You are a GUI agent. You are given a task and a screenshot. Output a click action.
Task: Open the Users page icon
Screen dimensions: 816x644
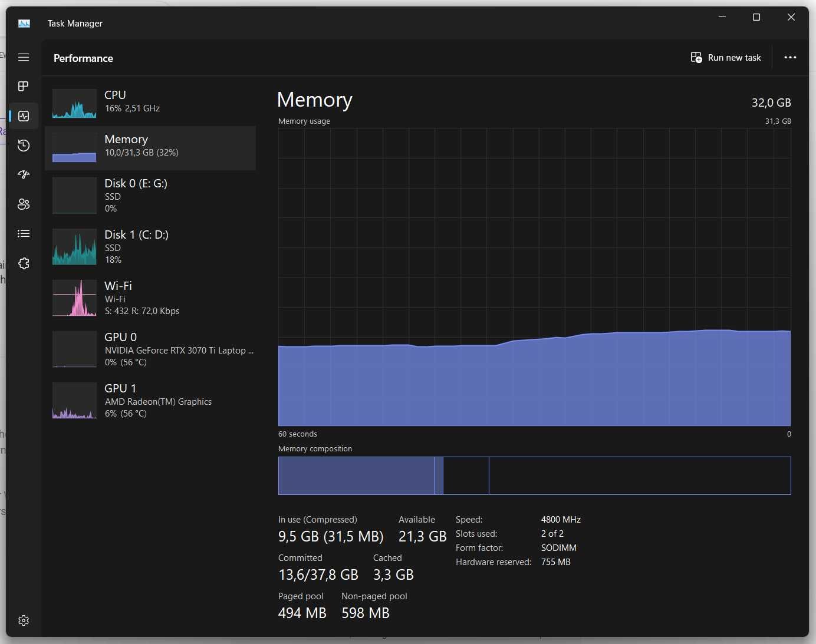pyautogui.click(x=24, y=204)
